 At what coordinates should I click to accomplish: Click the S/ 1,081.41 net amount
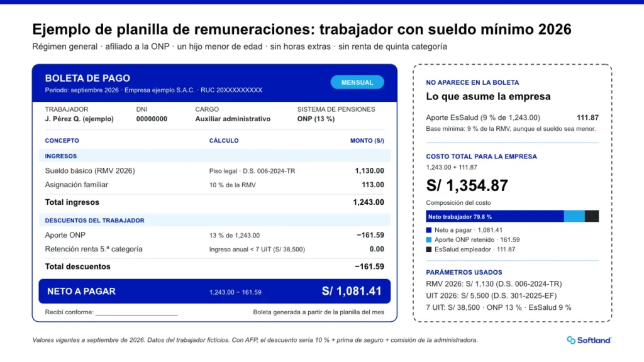click(352, 291)
